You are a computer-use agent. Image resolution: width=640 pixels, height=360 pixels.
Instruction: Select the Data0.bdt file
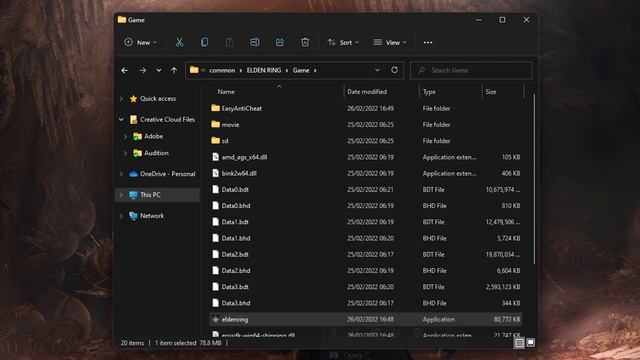(x=235, y=189)
